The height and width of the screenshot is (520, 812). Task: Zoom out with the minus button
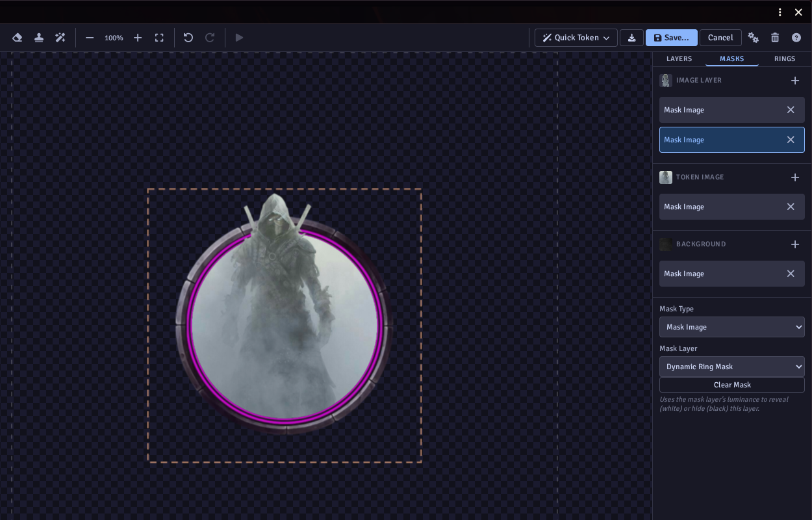click(x=90, y=38)
